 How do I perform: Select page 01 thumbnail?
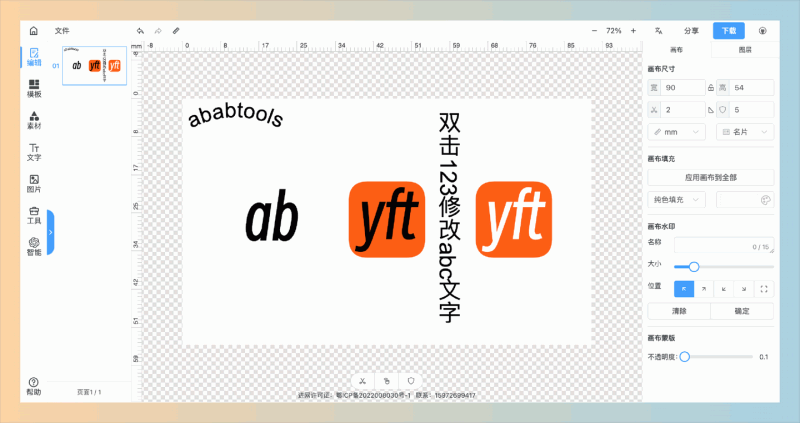[x=94, y=66]
